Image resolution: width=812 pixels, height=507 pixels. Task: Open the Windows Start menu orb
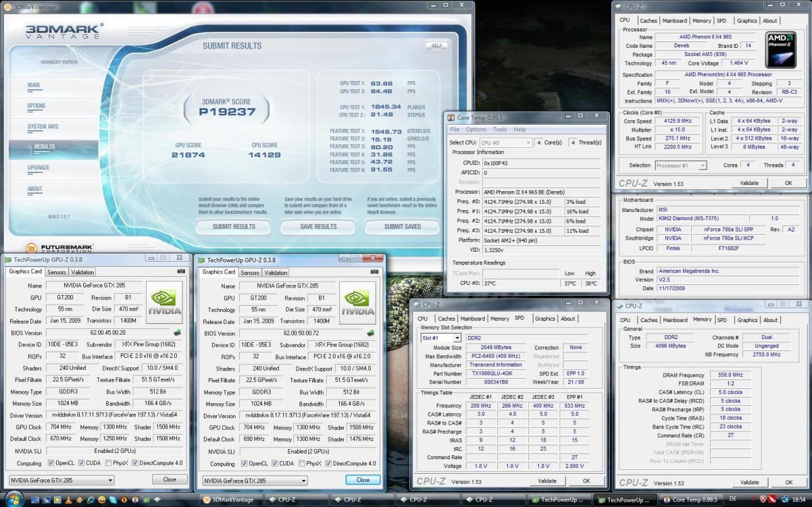[14, 499]
